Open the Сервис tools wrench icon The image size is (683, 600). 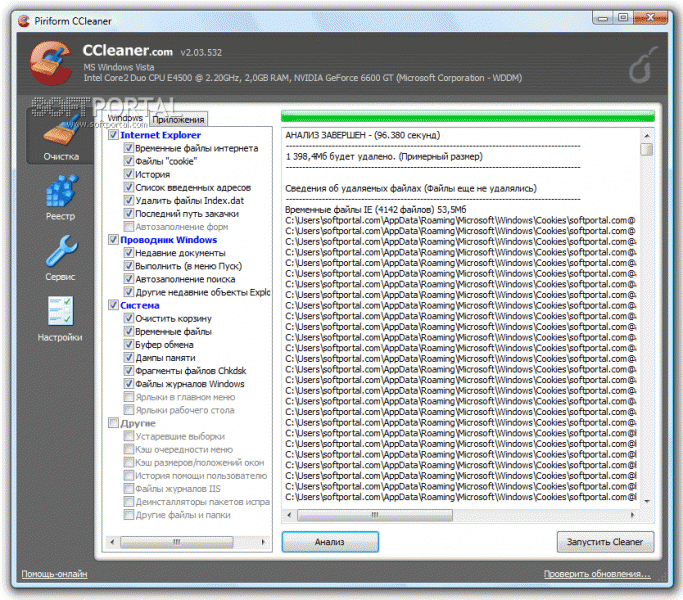[61, 251]
